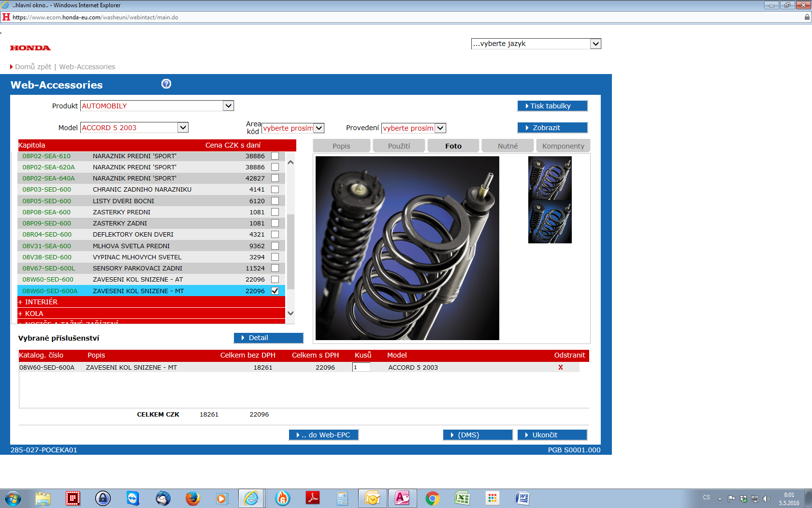Open Excel from taskbar
This screenshot has height=508, width=812.
pos(463,498)
